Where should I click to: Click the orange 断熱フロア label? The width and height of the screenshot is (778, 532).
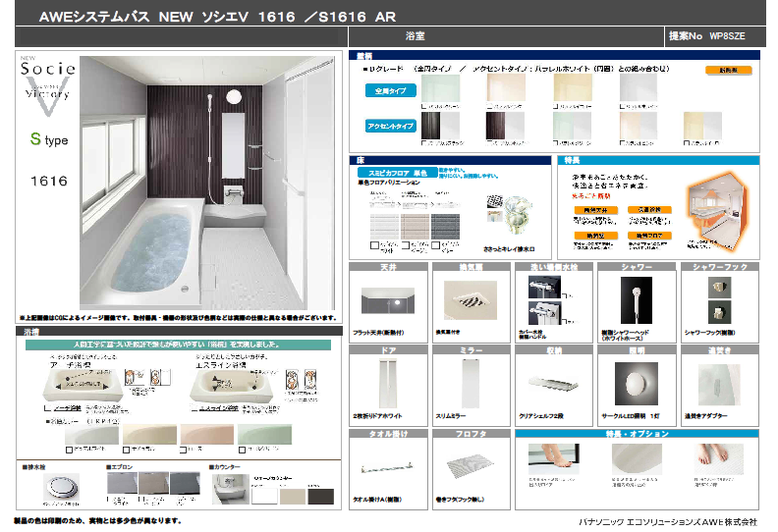click(x=649, y=236)
